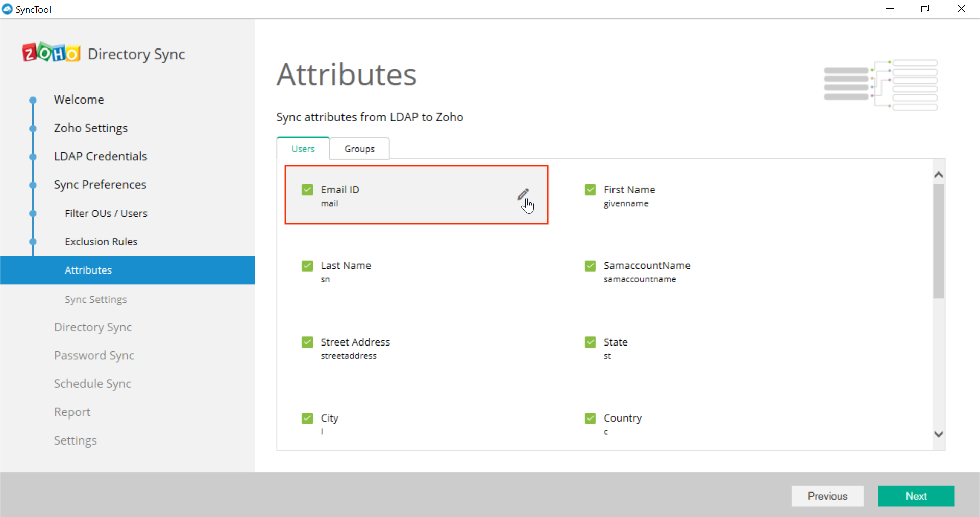Select the Users tab
Viewport: 980px width, 517px height.
tap(303, 148)
